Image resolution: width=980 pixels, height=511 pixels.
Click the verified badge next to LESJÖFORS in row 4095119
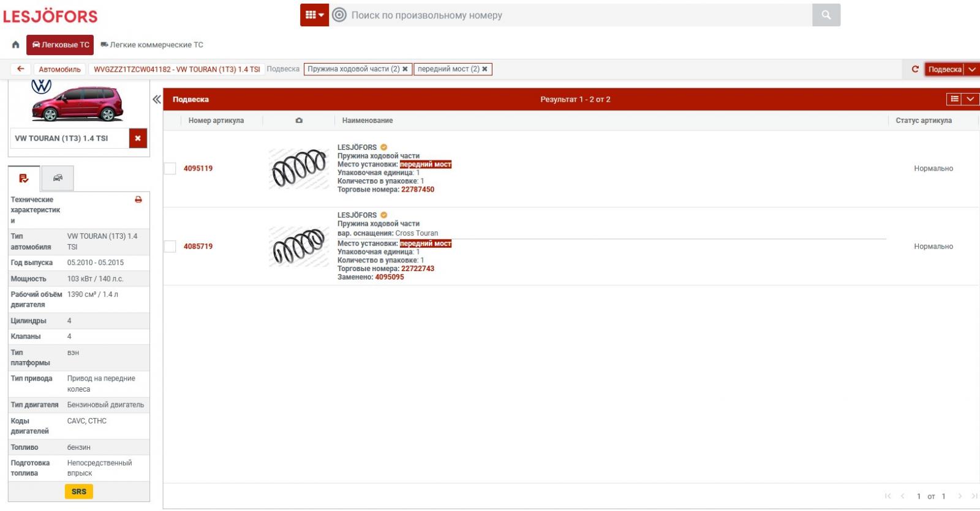click(x=384, y=147)
